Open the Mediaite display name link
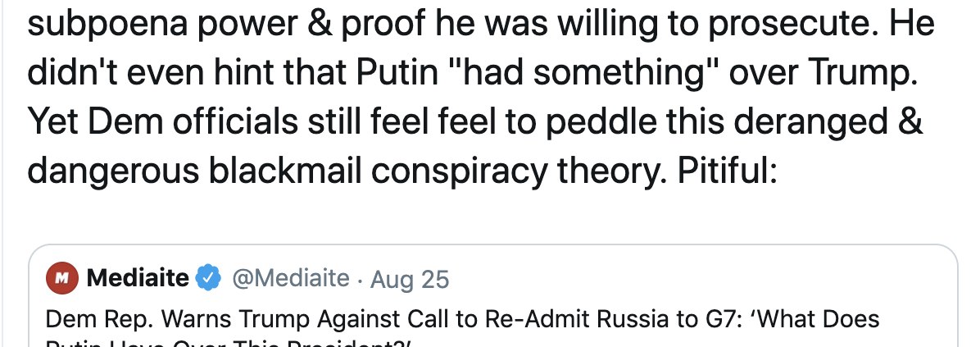This screenshot has width=980, height=347. point(137,280)
